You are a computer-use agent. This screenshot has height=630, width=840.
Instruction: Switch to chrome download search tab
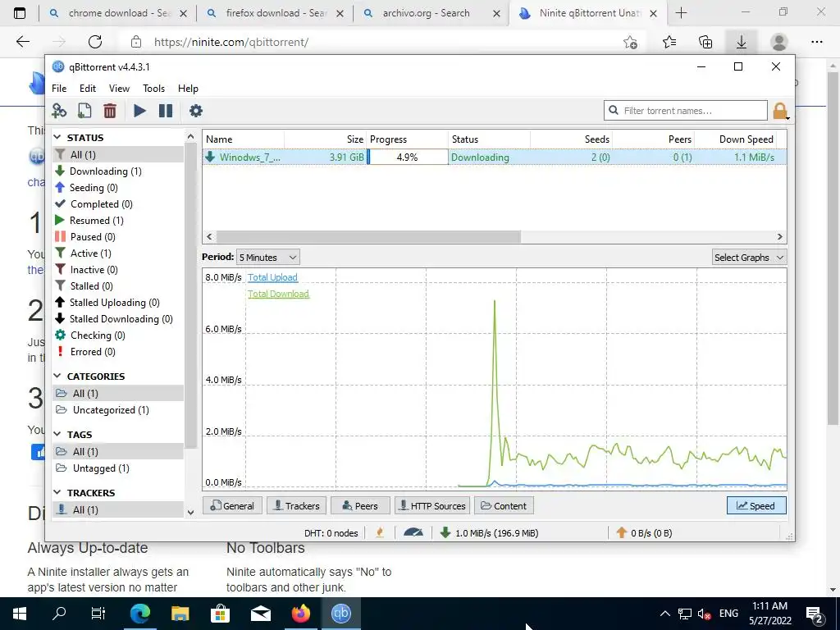tap(118, 13)
